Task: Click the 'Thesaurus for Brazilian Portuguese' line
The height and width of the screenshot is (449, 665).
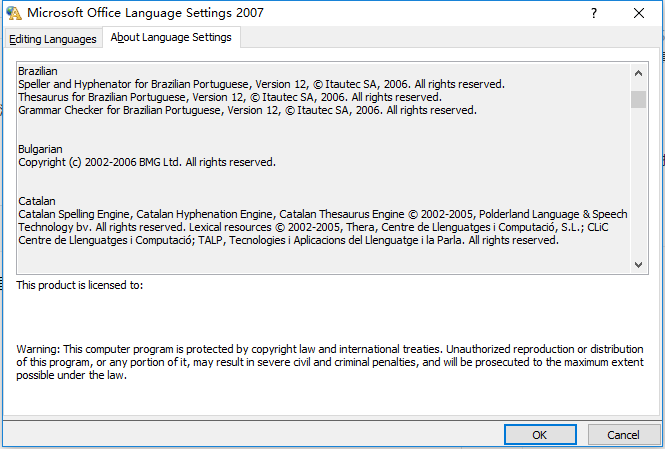Action: click(230, 97)
